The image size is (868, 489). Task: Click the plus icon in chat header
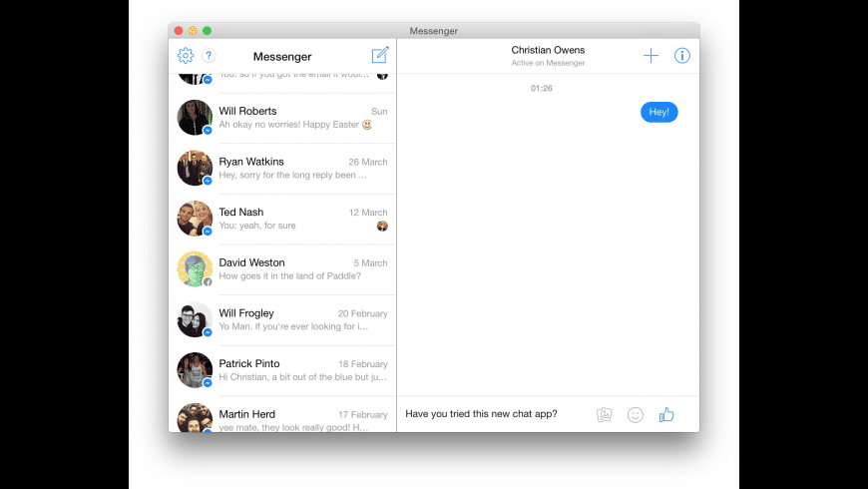pos(651,55)
